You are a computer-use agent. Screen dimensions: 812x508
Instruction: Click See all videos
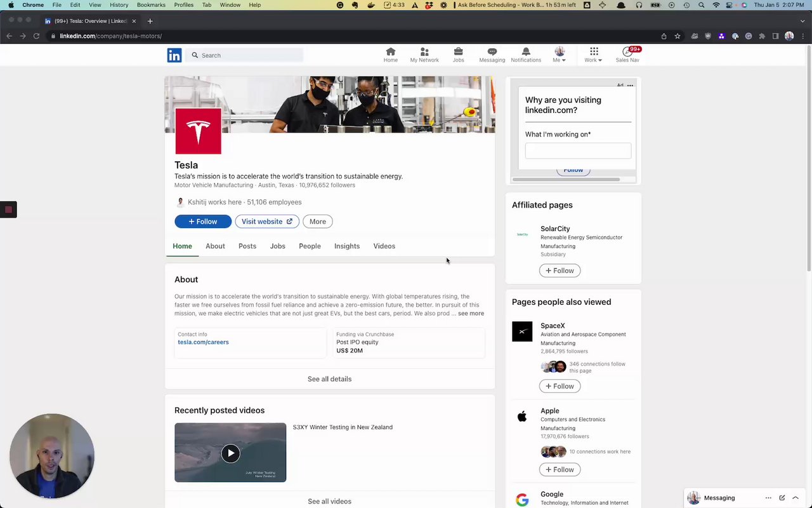pyautogui.click(x=329, y=502)
